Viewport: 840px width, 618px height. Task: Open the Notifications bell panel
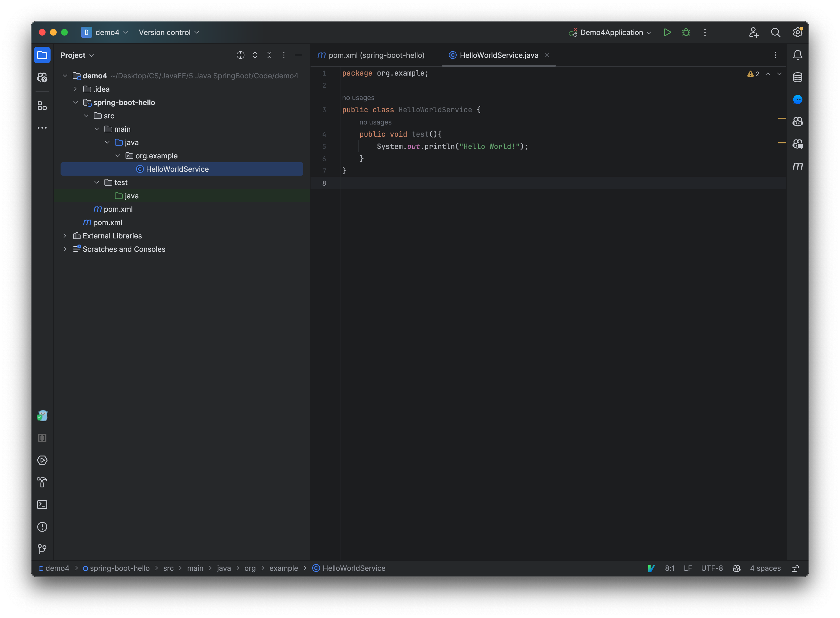click(x=798, y=55)
